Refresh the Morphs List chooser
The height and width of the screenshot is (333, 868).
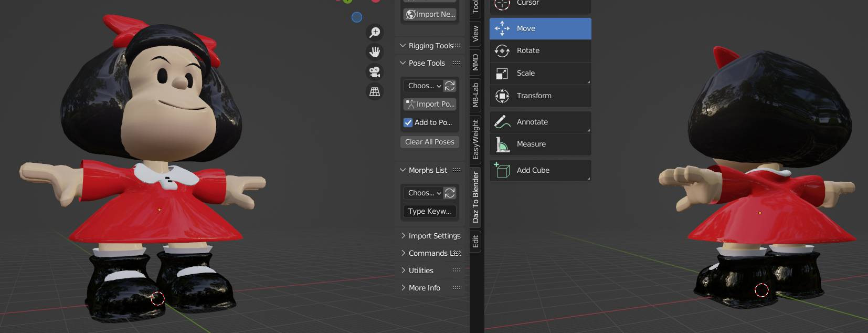450,193
